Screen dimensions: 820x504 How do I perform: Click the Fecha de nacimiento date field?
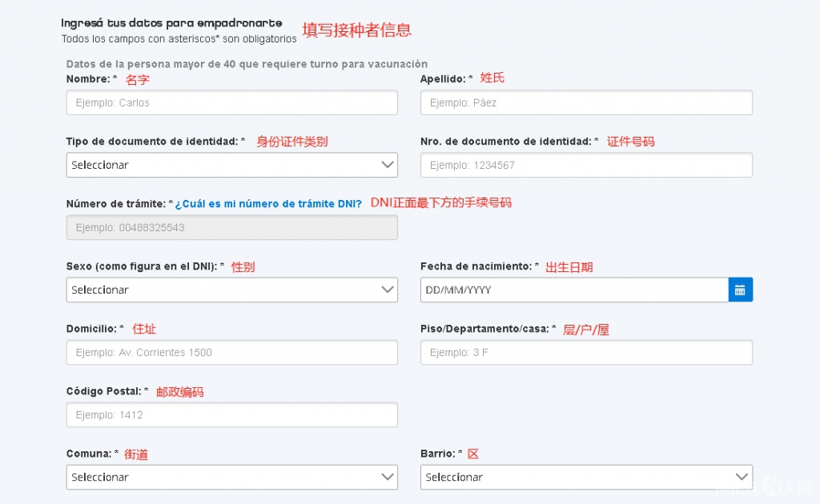573,290
